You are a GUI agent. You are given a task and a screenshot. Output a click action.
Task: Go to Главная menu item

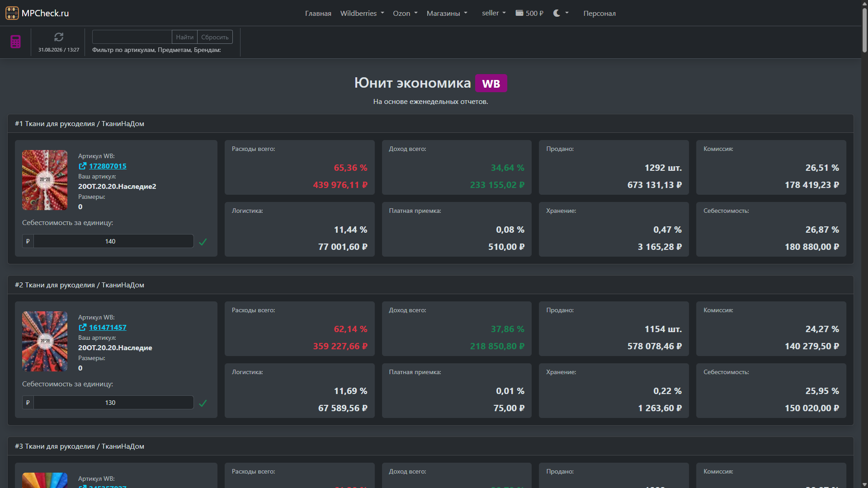[318, 13]
